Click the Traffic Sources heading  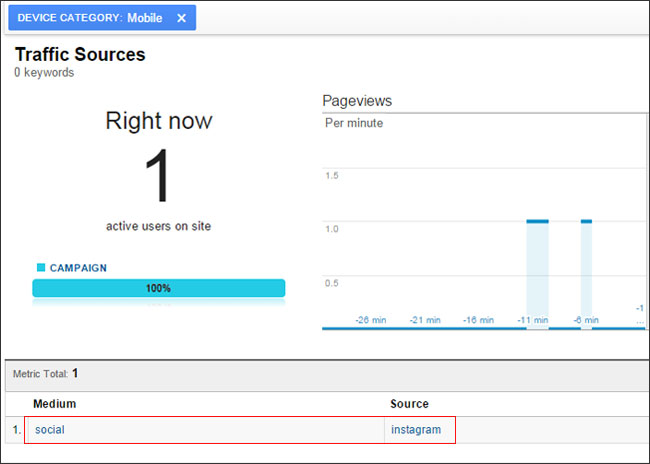coord(80,54)
